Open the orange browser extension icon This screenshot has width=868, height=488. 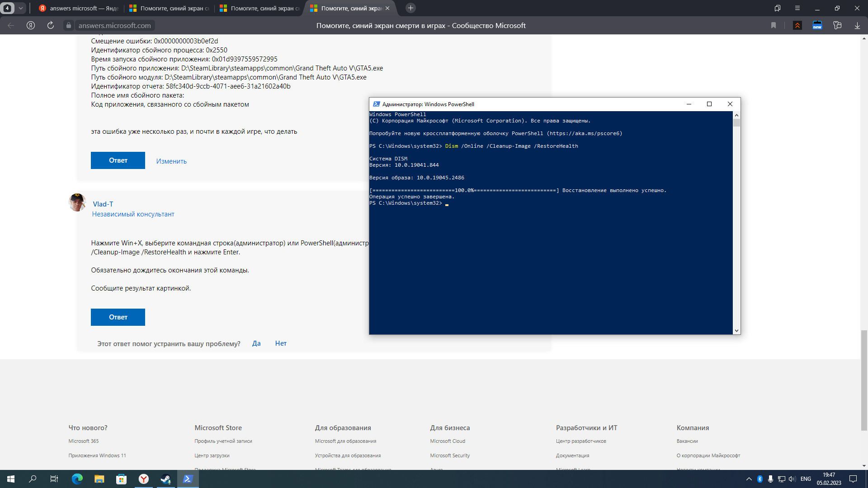tap(797, 25)
